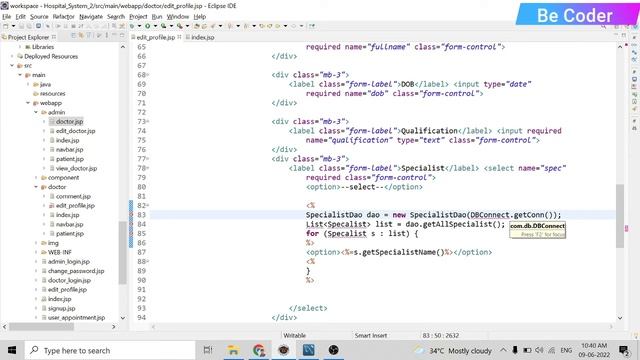Click the Coverage run icon in toolbar
Screen dimensions: 640x360
pos(163,26)
